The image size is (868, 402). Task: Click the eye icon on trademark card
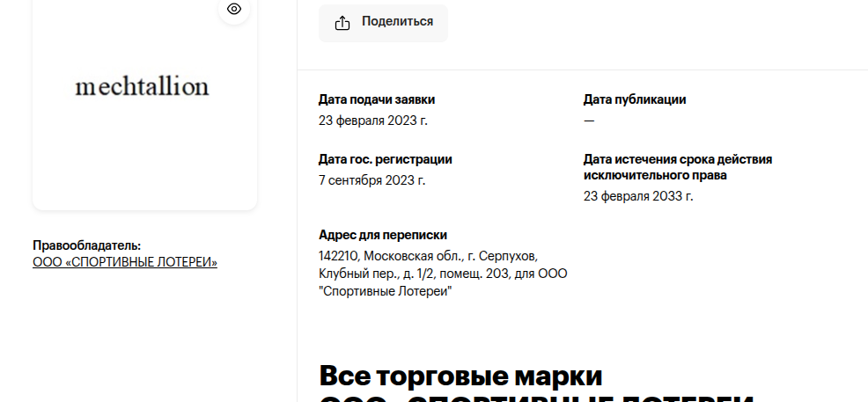tap(234, 9)
